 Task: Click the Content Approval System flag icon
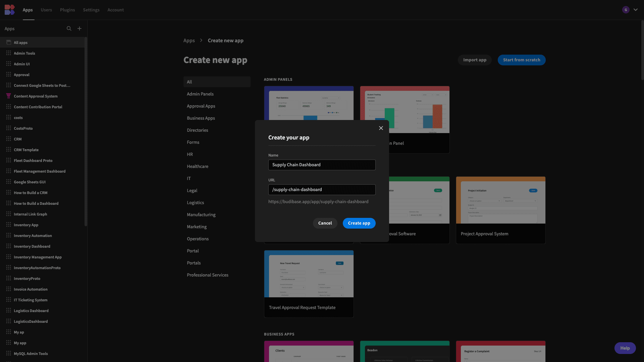pyautogui.click(x=8, y=96)
